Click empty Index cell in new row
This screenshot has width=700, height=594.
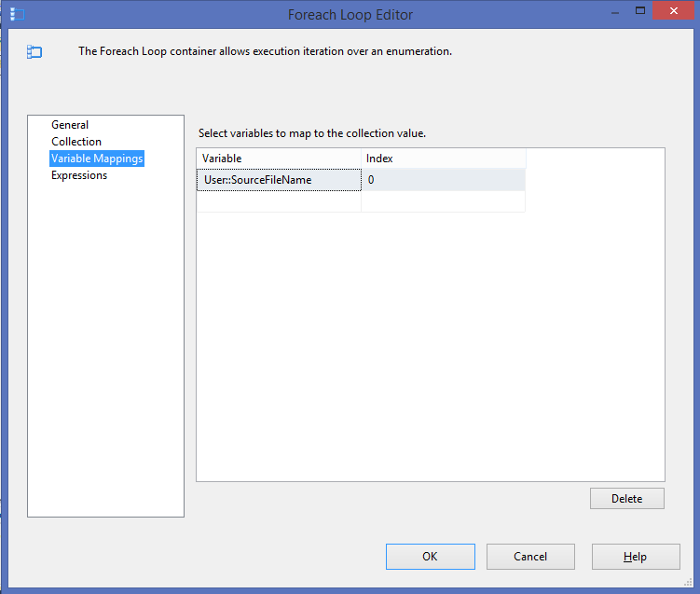pos(443,201)
